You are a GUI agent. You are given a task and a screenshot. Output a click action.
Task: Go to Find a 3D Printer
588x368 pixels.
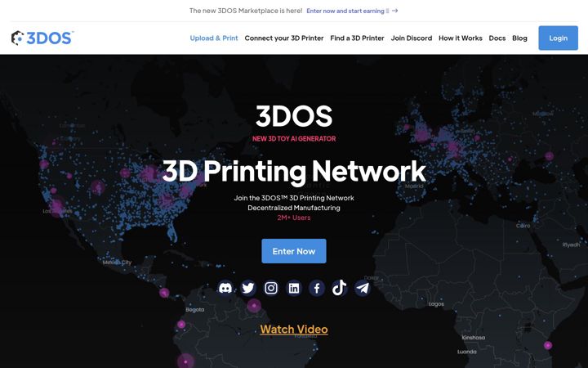coord(357,38)
